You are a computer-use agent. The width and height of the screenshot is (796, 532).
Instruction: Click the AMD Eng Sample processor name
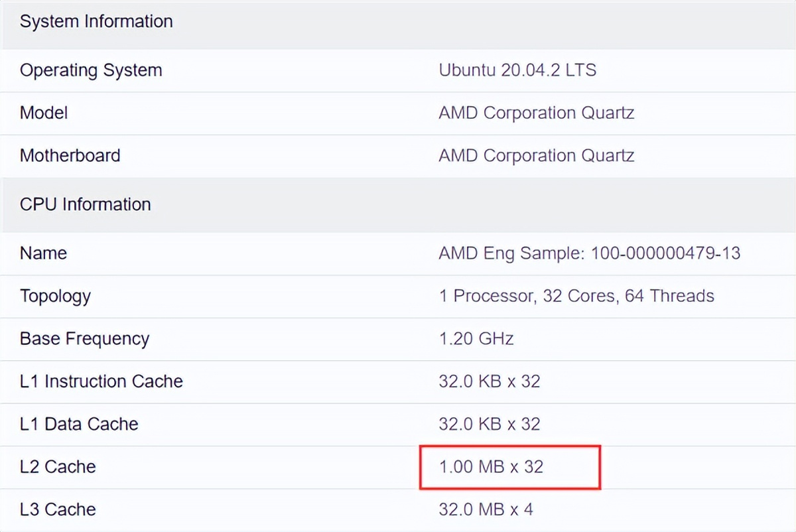pyautogui.click(x=590, y=253)
